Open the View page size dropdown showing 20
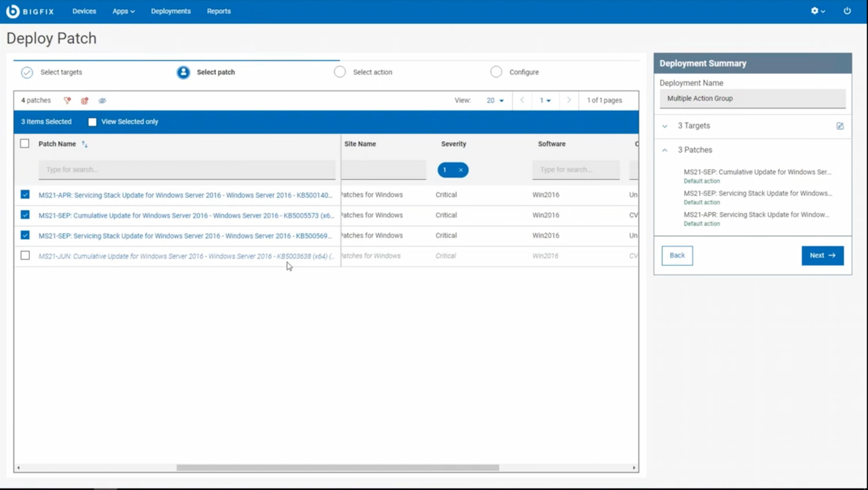This screenshot has width=868, height=490. coord(495,100)
